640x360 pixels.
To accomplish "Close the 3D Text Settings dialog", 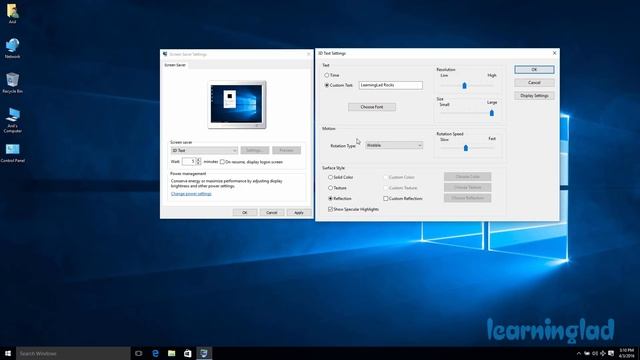I will click(x=554, y=53).
